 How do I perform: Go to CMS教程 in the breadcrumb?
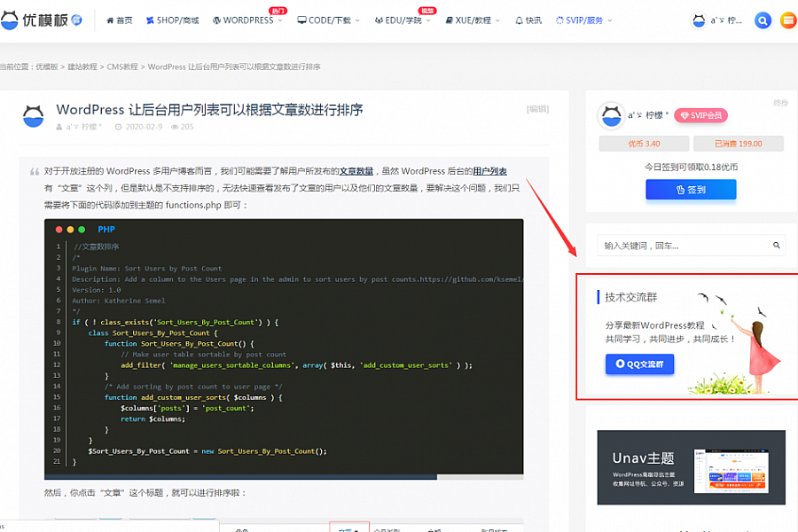tap(122, 66)
